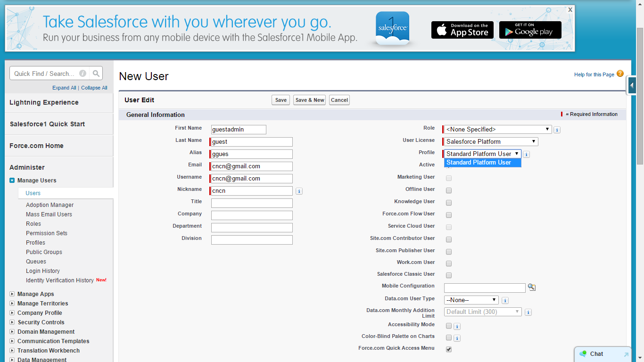The width and height of the screenshot is (644, 362).
Task: Expand the Company Profile section
Action: click(x=12, y=313)
